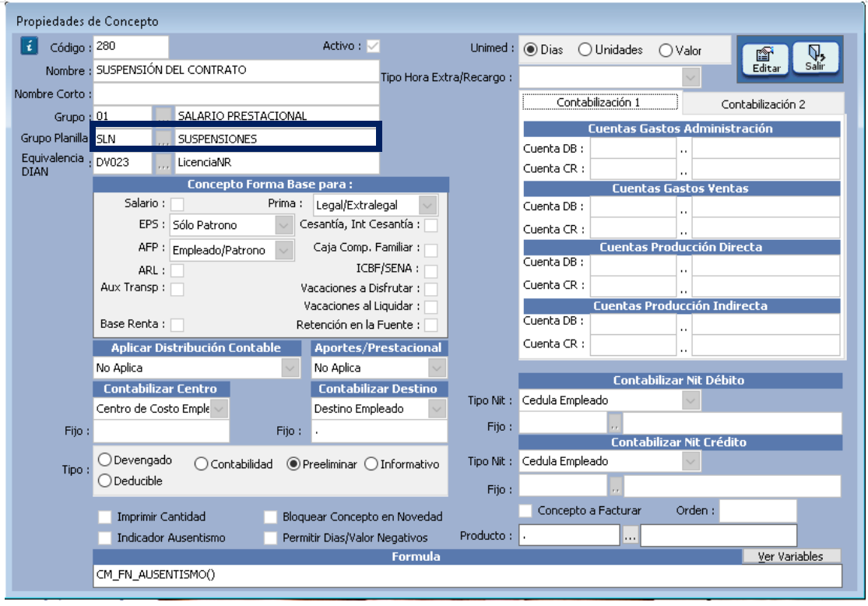Click Grupo Planilla code SLN field

pyautogui.click(x=122, y=139)
